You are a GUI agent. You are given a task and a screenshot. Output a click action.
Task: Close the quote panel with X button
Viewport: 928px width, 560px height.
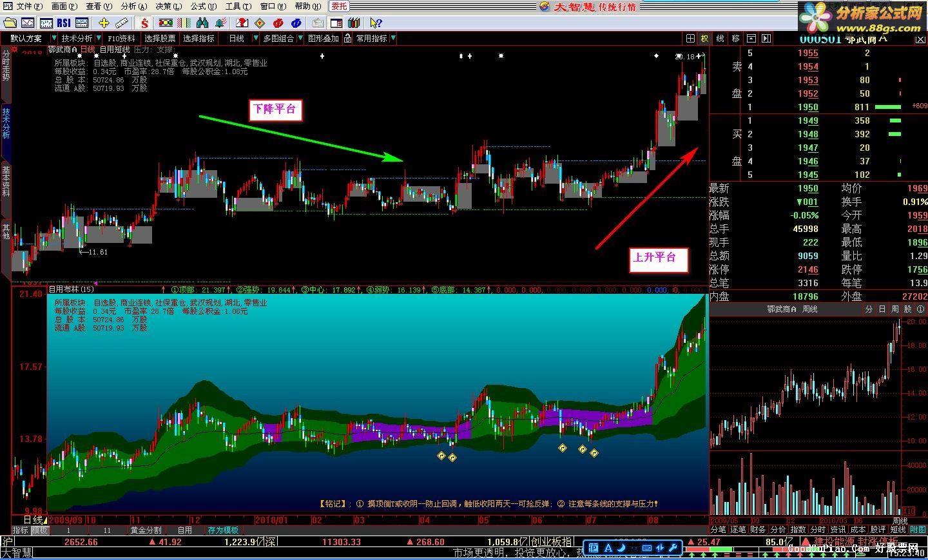coord(921,40)
